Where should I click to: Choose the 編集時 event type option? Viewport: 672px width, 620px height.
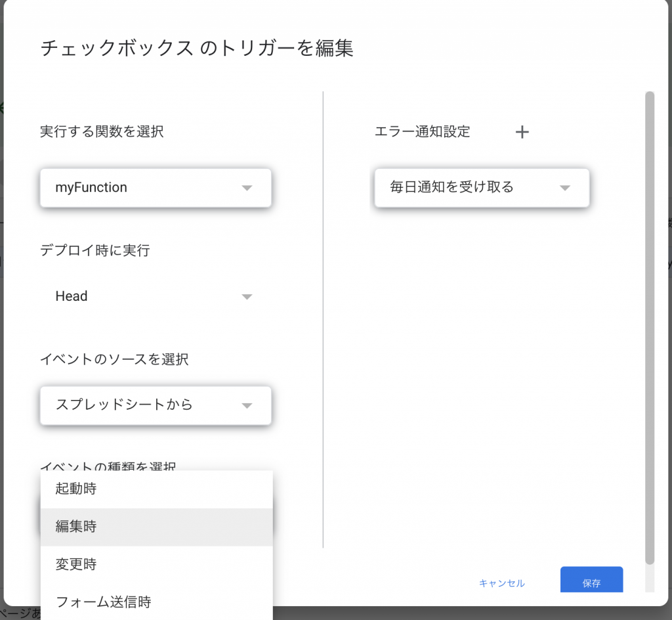pyautogui.click(x=156, y=527)
